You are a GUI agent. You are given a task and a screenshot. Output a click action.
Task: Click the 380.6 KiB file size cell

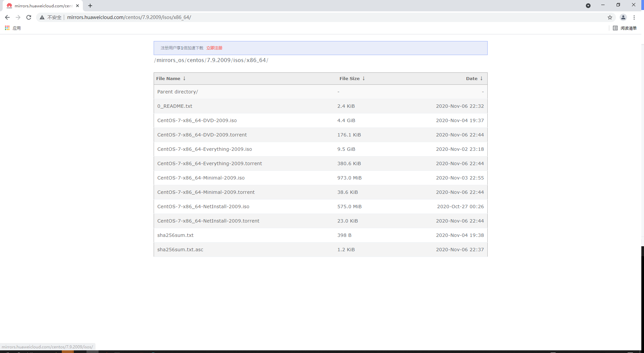349,163
